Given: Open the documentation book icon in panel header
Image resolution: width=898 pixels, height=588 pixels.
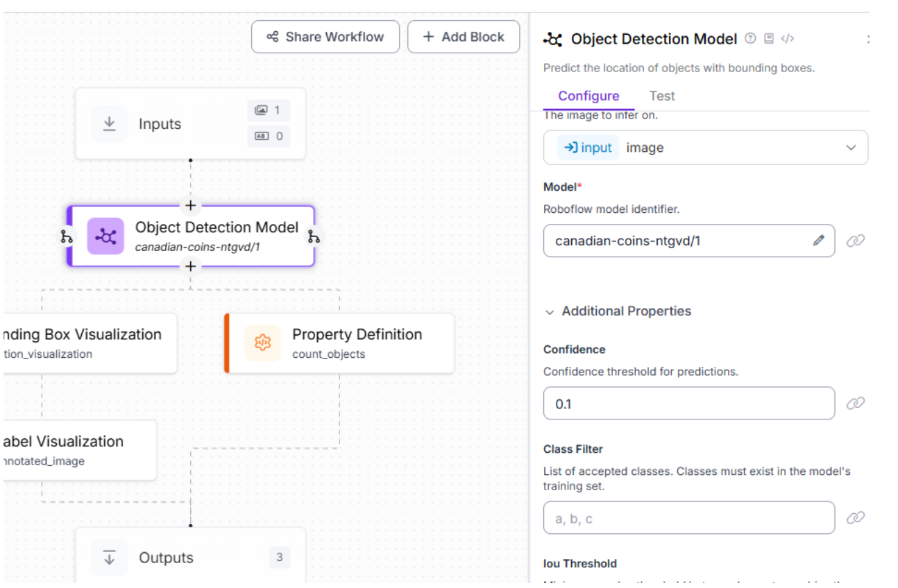Looking at the screenshot, I should click(769, 39).
